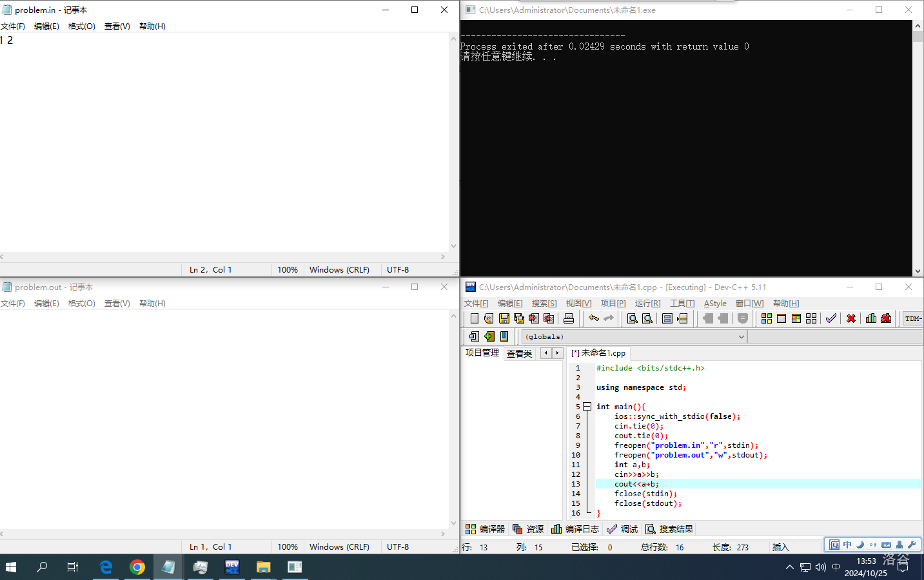
Task: Select the 未命名1.cpp editor tab
Action: click(598, 353)
